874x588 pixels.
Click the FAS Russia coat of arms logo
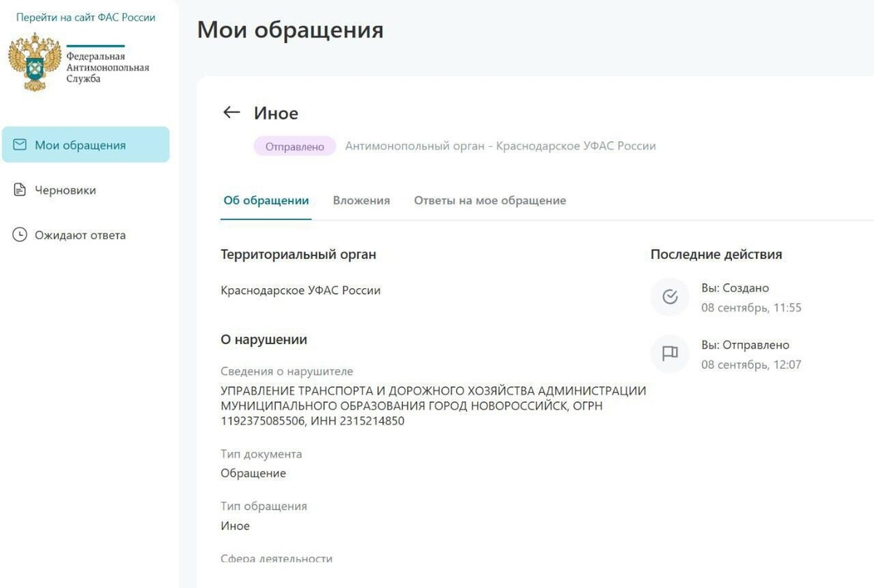pos(34,62)
